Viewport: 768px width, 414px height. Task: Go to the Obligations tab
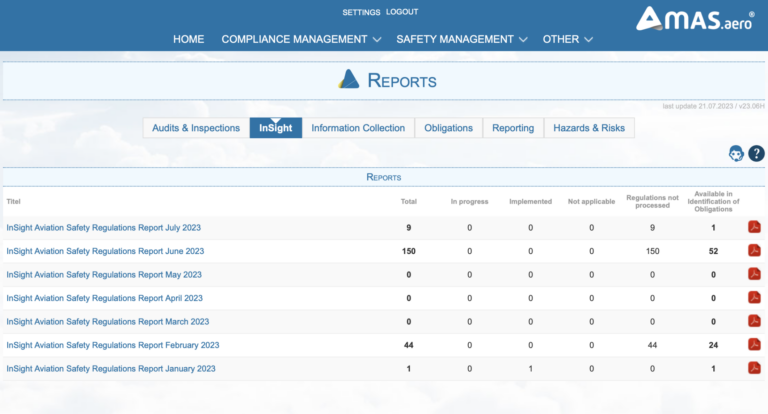pos(448,128)
